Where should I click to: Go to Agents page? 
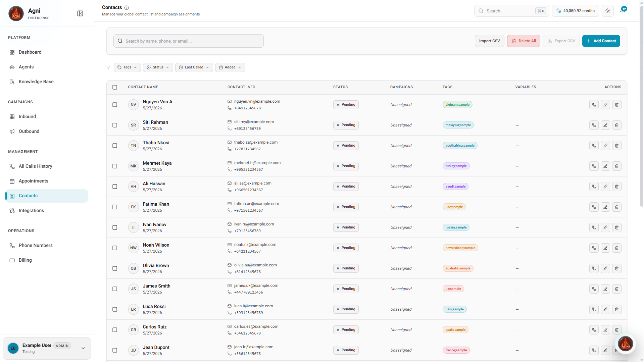pos(47,67)
